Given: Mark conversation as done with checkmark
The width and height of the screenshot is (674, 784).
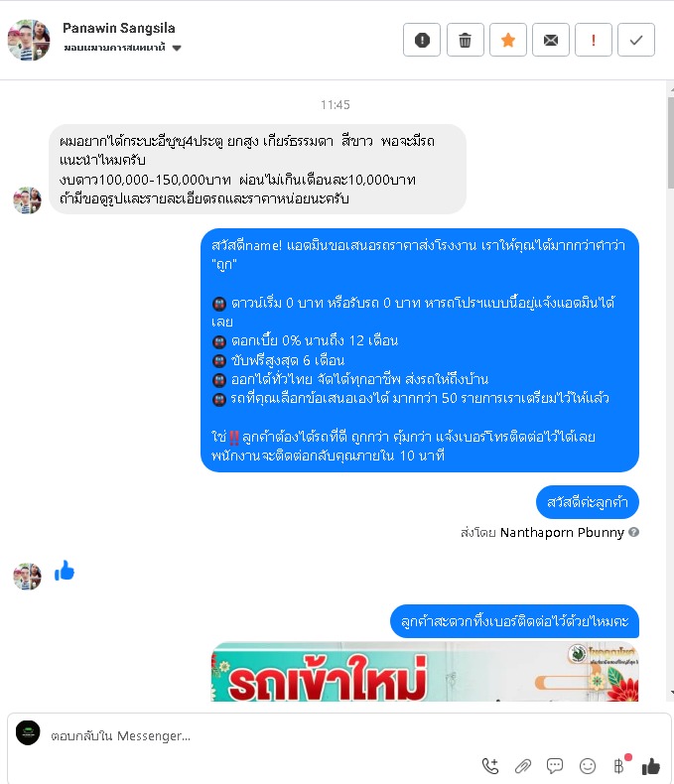Looking at the screenshot, I should coord(636,40).
